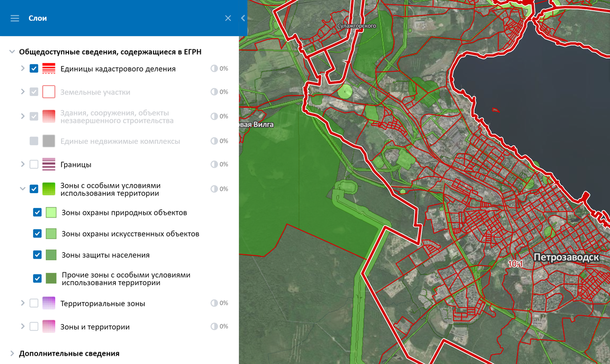This screenshot has width=610, height=364.
Task: Click the 10:1 cadastral label on map
Action: 515,264
